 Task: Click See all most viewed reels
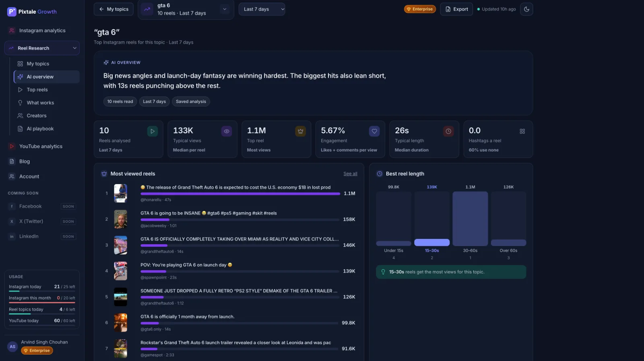(x=350, y=174)
